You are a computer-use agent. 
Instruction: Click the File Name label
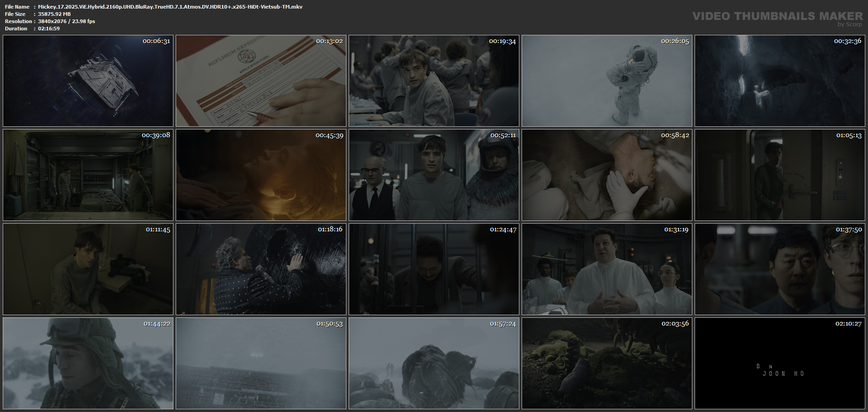coord(17,7)
